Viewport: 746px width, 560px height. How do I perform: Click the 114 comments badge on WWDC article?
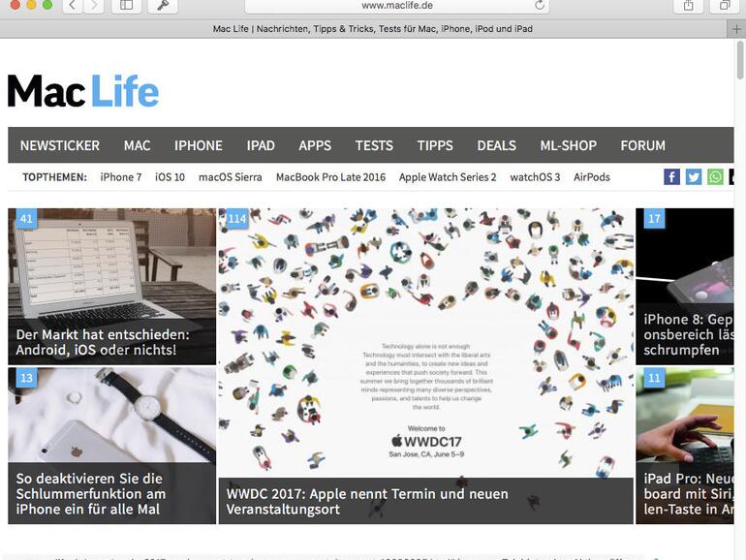coord(237,218)
